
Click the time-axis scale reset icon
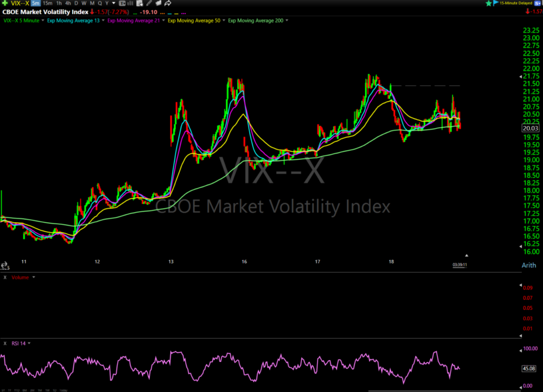click(4, 266)
